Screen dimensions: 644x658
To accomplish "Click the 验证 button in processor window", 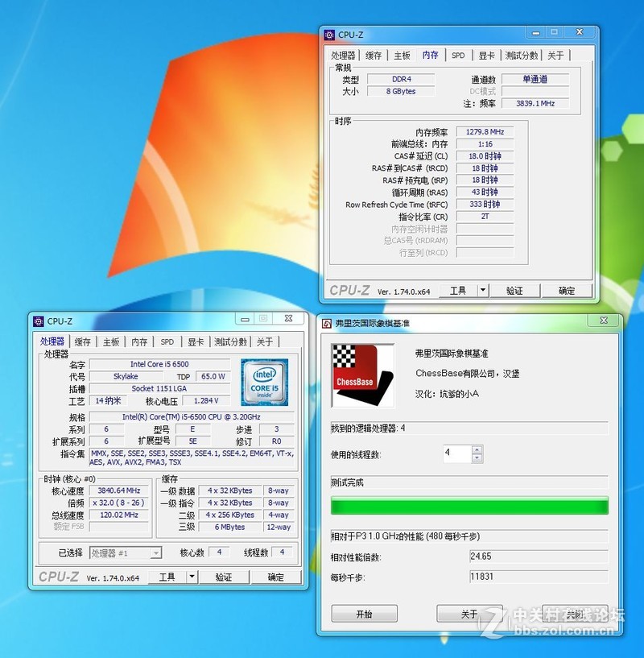I will point(224,577).
